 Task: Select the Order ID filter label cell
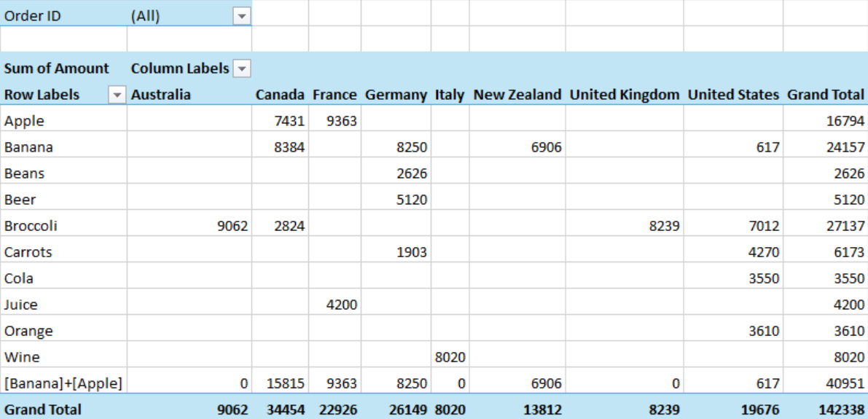(33, 16)
